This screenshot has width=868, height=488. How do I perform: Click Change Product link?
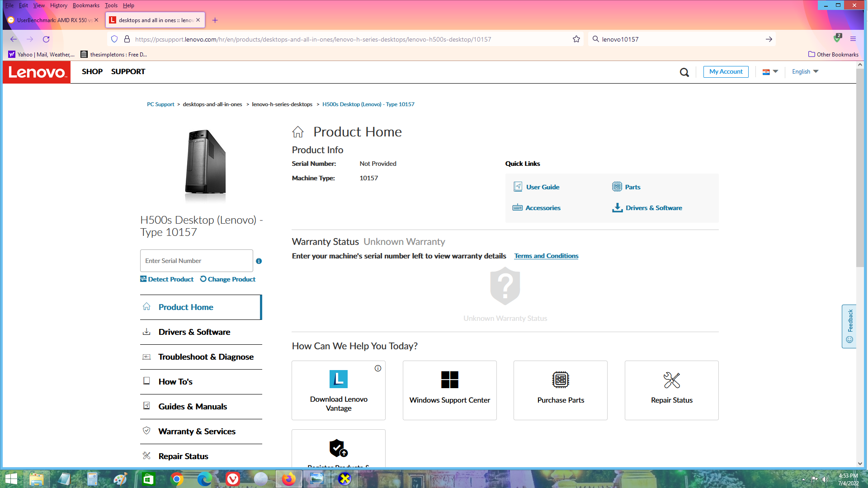coord(228,280)
